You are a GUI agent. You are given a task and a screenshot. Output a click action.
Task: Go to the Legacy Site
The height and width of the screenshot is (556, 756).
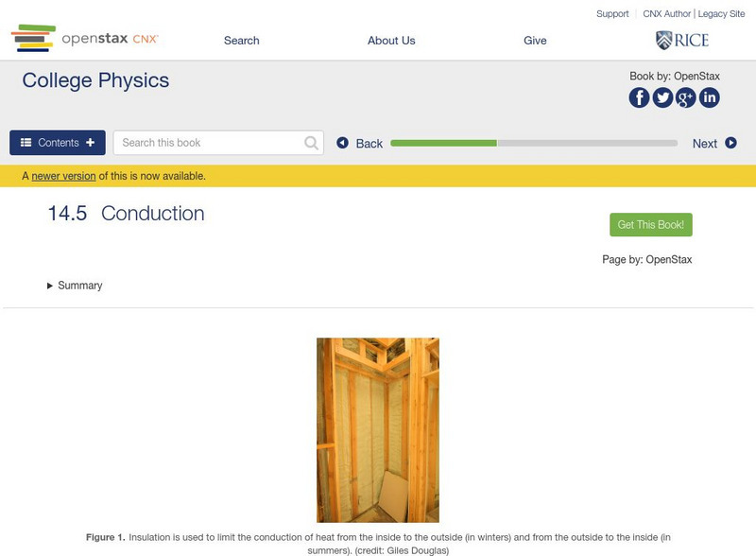click(x=721, y=14)
